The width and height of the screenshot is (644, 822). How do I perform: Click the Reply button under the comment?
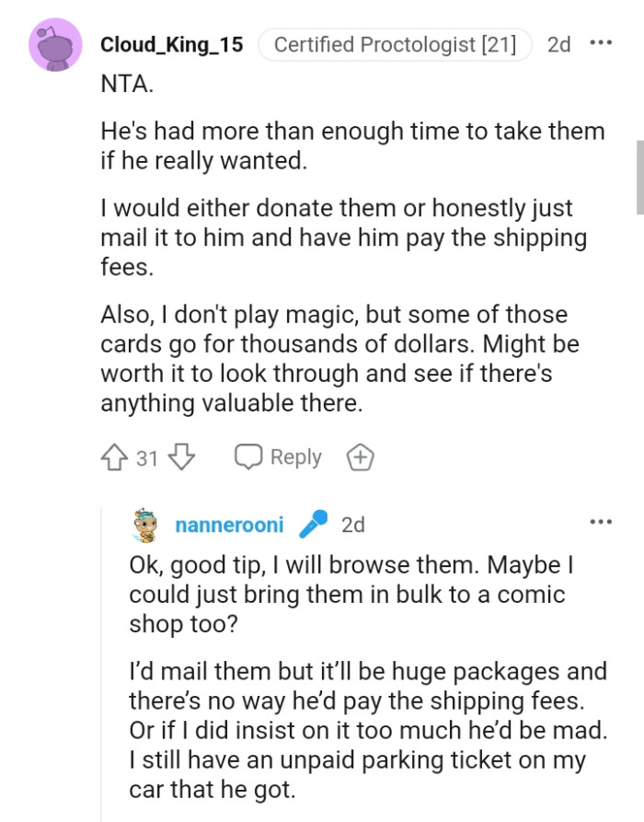click(x=296, y=457)
